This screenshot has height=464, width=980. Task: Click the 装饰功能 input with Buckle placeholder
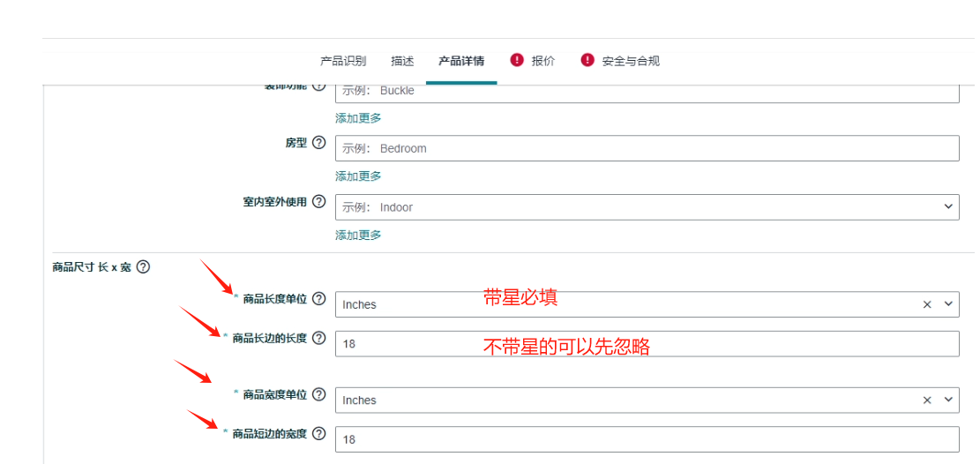coord(647,93)
